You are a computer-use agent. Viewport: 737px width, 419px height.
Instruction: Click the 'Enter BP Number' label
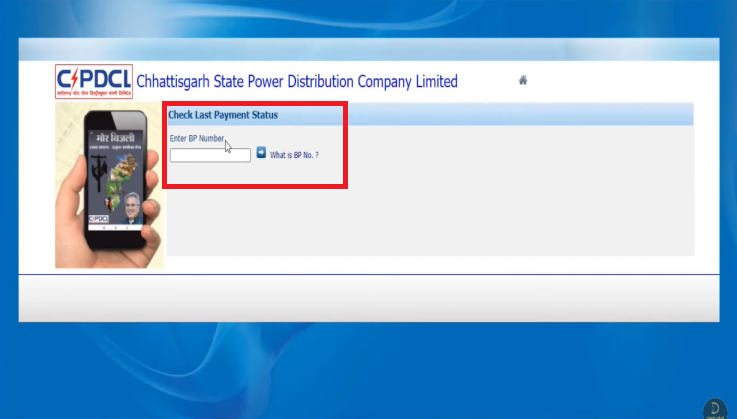pyautogui.click(x=196, y=138)
